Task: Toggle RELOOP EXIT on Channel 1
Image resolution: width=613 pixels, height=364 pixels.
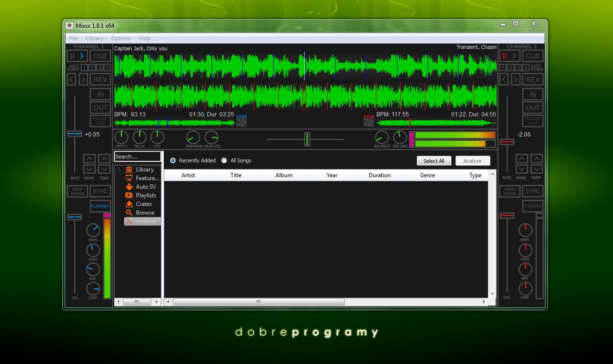Action: (100, 121)
